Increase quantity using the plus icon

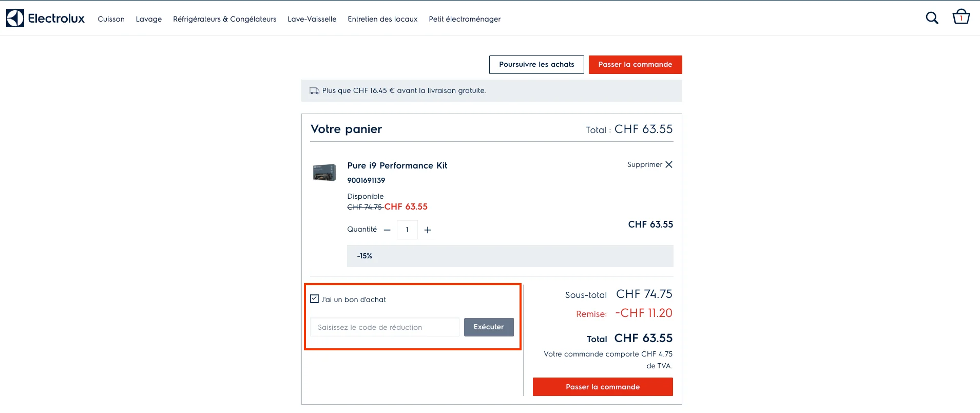click(428, 230)
